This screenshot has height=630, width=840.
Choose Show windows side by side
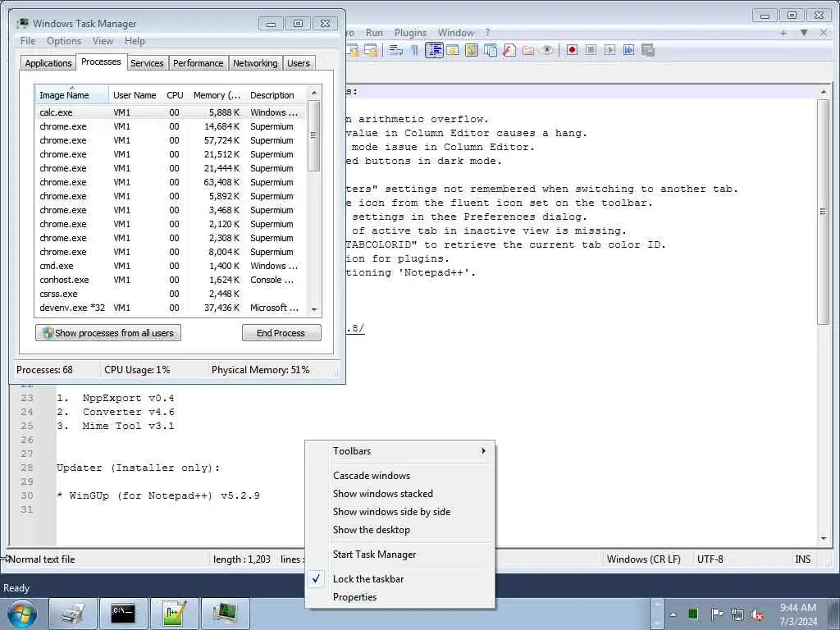click(399, 512)
